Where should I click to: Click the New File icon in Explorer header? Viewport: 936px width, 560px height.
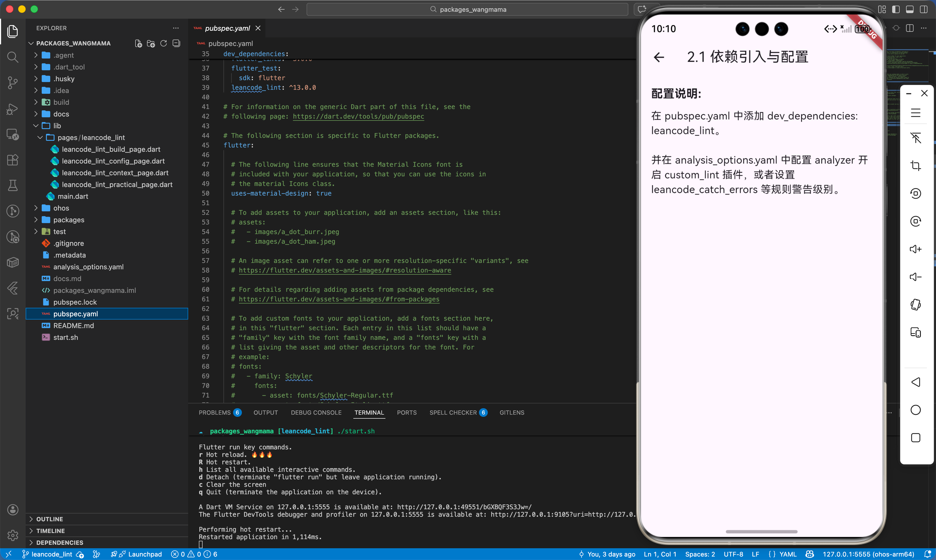pos(138,43)
